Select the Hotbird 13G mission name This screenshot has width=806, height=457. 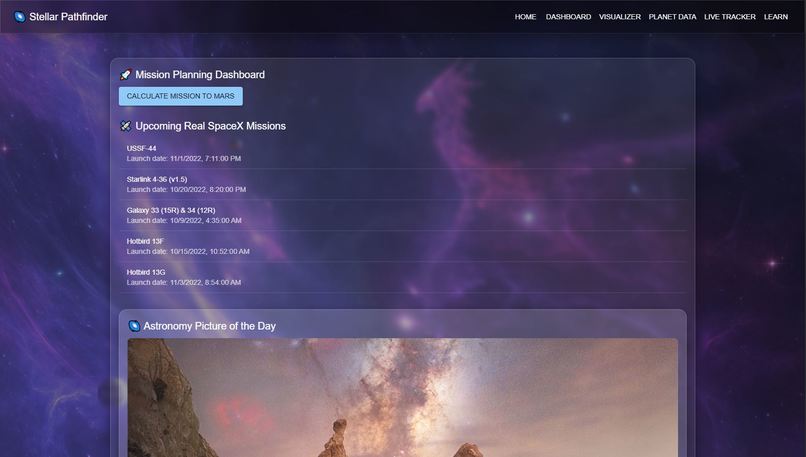146,272
